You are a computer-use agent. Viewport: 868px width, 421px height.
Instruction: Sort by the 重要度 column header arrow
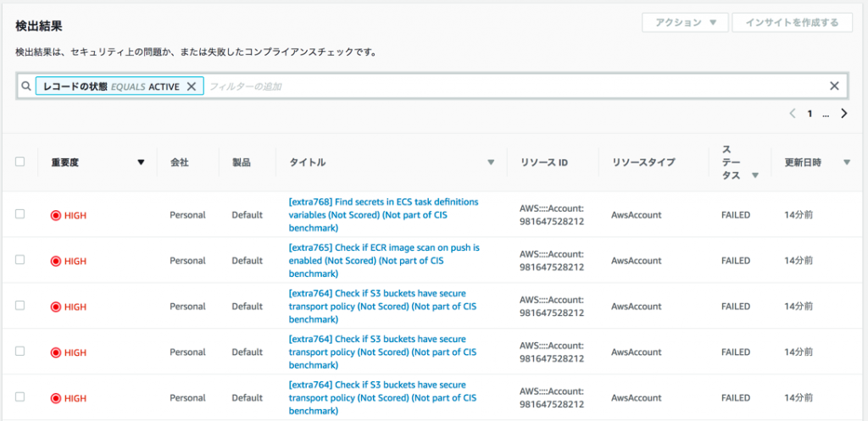point(141,163)
